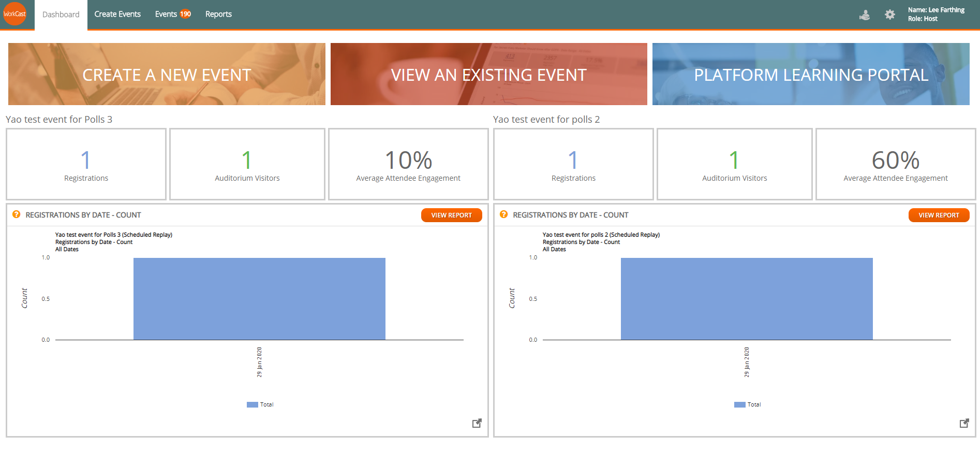Image resolution: width=980 pixels, height=464 pixels.
Task: Click '29 Jan 2020' axis label in Polls 3 chart
Action: pyautogui.click(x=259, y=362)
